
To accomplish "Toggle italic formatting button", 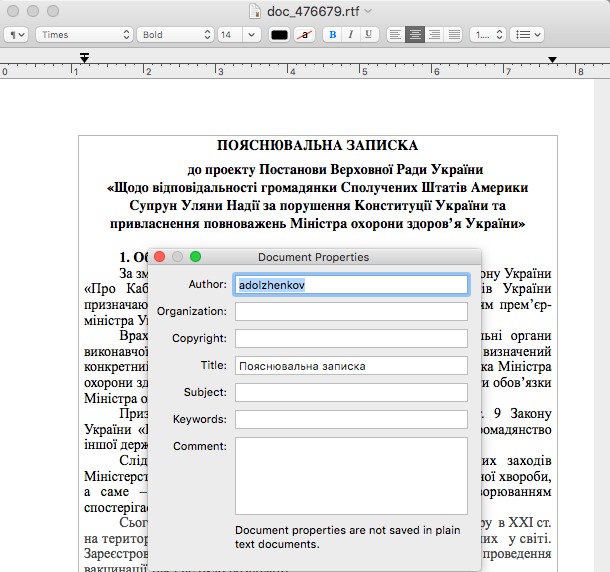I will point(350,34).
